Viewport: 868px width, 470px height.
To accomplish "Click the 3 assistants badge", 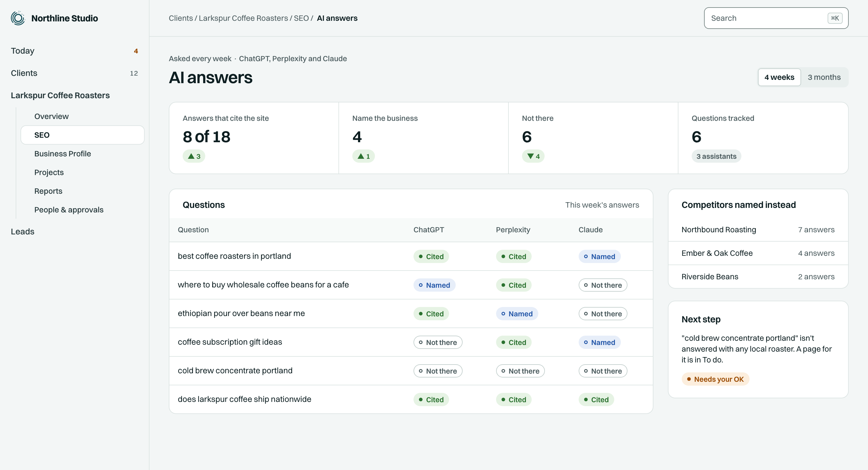I will click(x=716, y=156).
